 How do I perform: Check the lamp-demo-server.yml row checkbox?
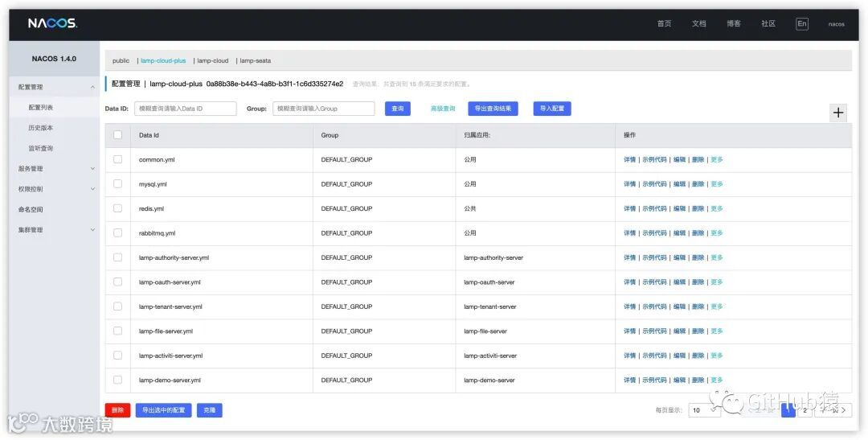pyautogui.click(x=117, y=380)
